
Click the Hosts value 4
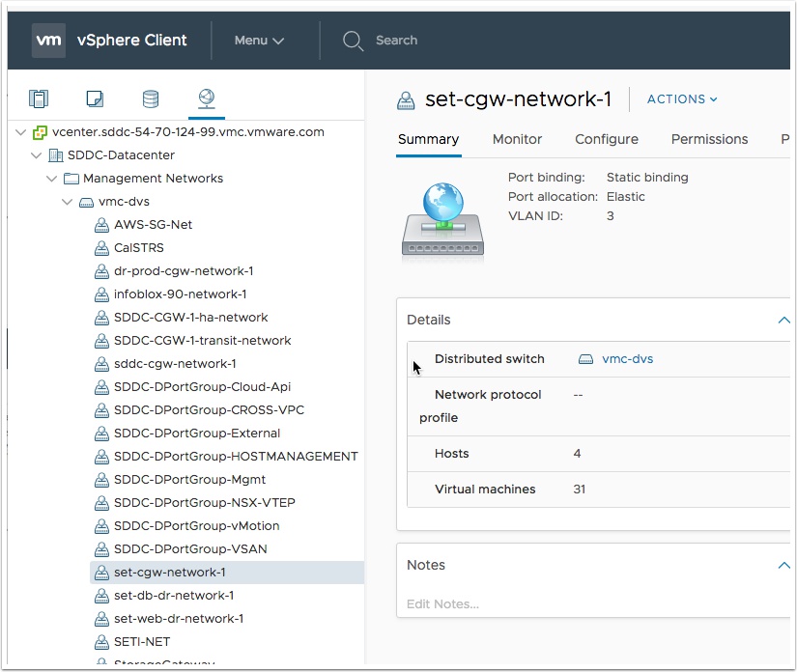577,454
